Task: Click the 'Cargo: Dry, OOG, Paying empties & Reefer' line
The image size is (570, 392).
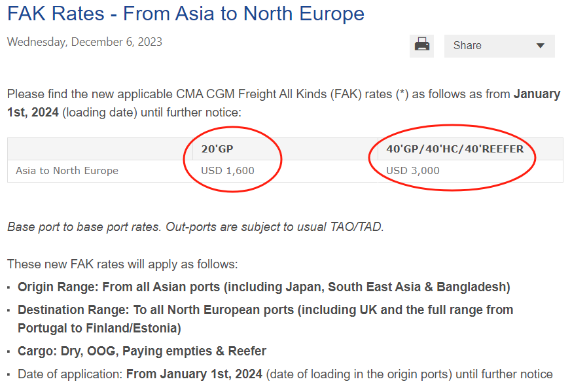Action: click(142, 351)
